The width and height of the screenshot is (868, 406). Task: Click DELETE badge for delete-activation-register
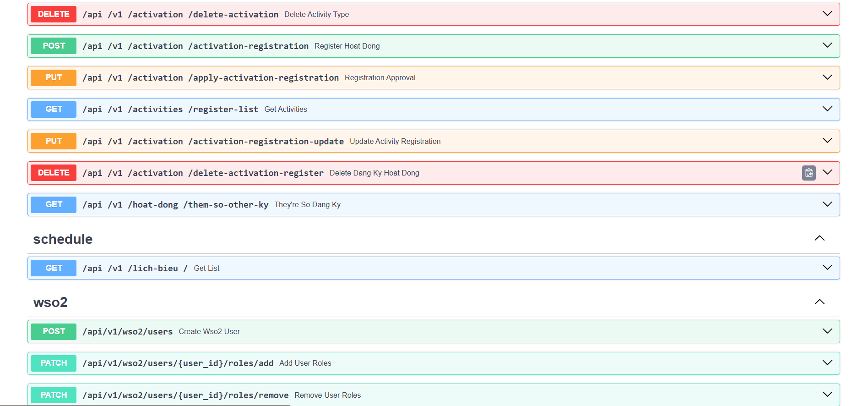[54, 173]
